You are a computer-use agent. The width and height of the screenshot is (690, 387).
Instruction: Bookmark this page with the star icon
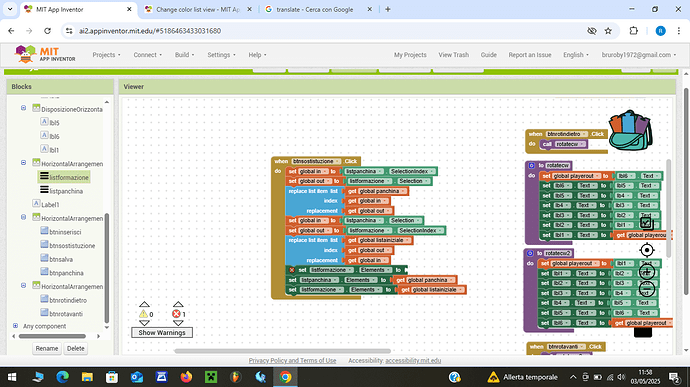(x=608, y=31)
